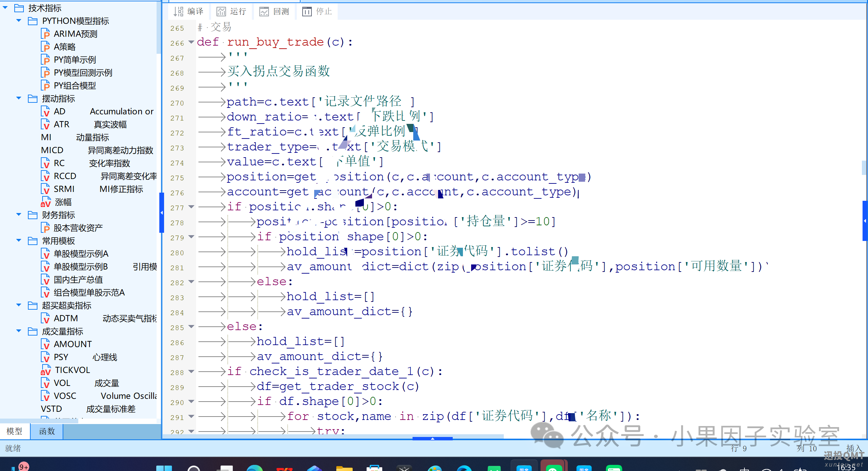
Task: Run the strategy with 运行
Action: coord(231,12)
